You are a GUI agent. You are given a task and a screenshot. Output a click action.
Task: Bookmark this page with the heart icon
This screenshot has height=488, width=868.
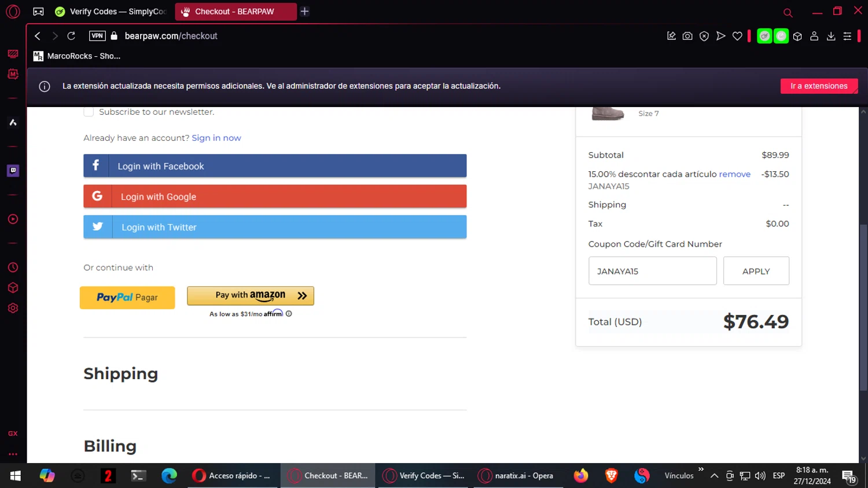(737, 36)
